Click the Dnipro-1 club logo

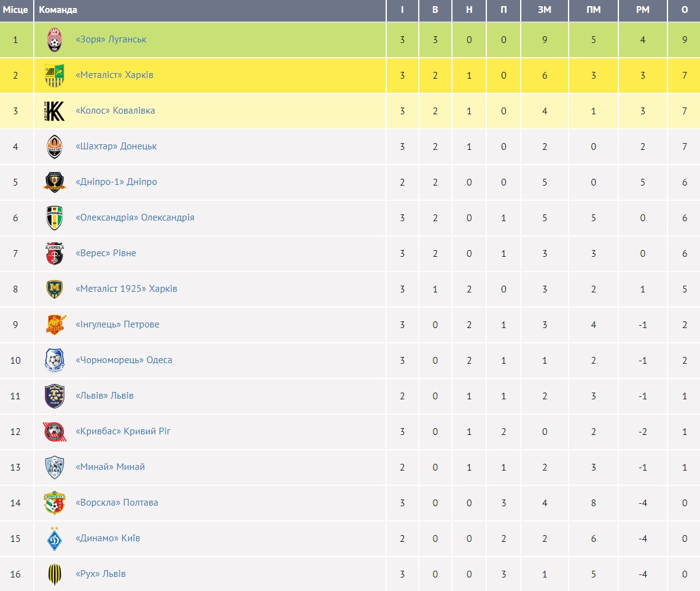(55, 182)
